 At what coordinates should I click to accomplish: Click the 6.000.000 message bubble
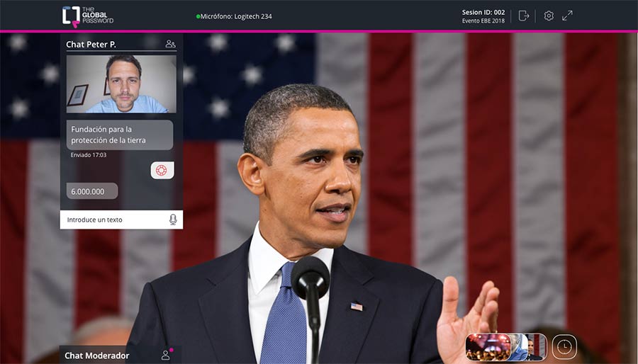(x=92, y=191)
